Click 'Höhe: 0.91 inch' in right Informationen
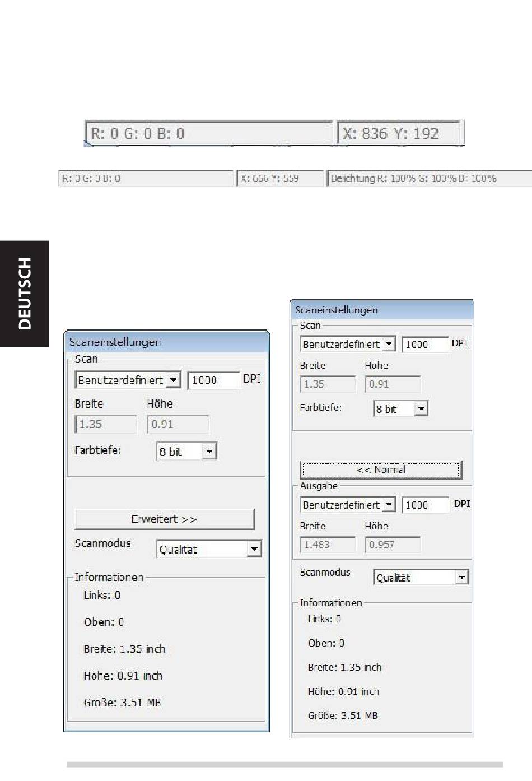532x781 pixels. [343, 691]
